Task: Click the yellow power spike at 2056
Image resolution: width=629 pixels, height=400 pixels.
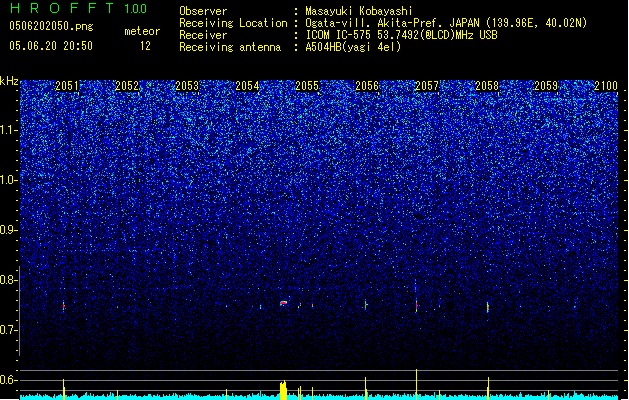Action: (x=365, y=388)
